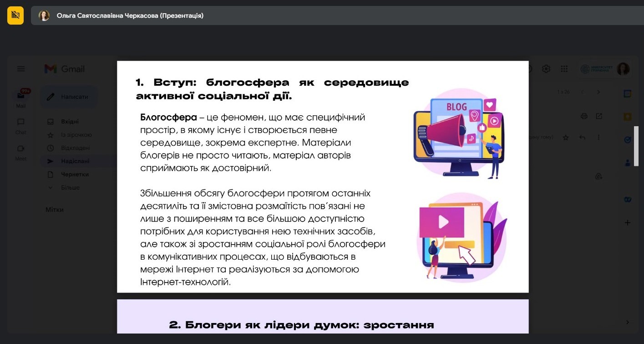This screenshot has height=344, width=644.
Task: Open the three-dot more options menu
Action: [598, 137]
